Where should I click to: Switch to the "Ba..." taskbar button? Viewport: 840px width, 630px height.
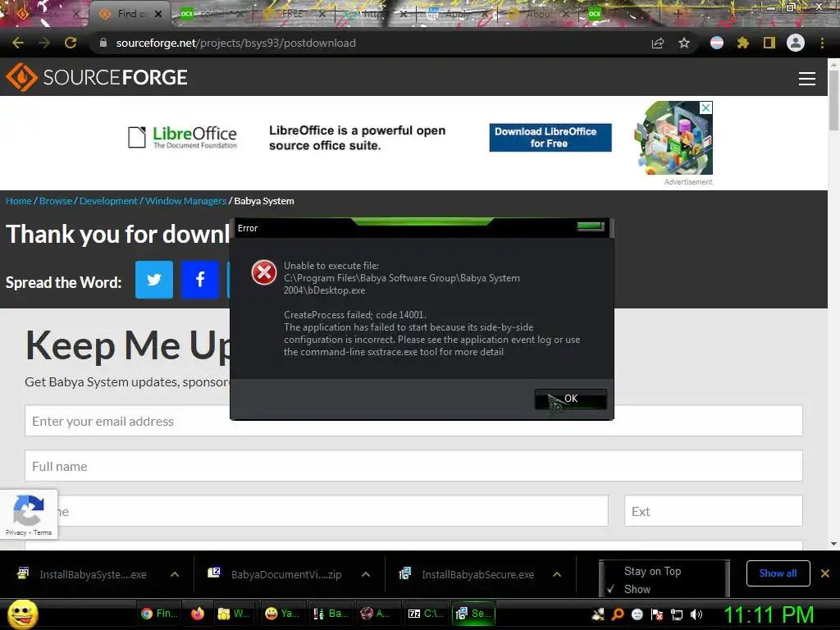click(x=331, y=614)
